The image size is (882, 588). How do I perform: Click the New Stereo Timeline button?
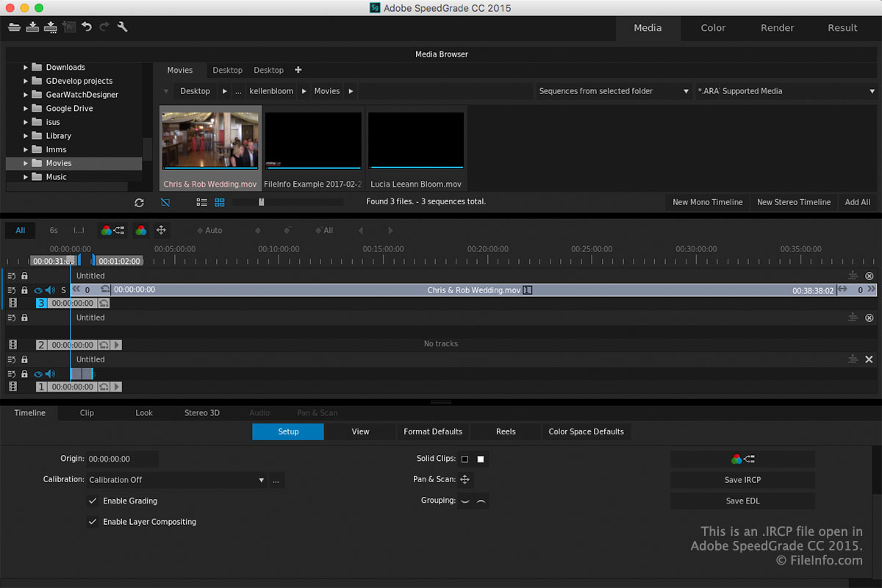(794, 202)
